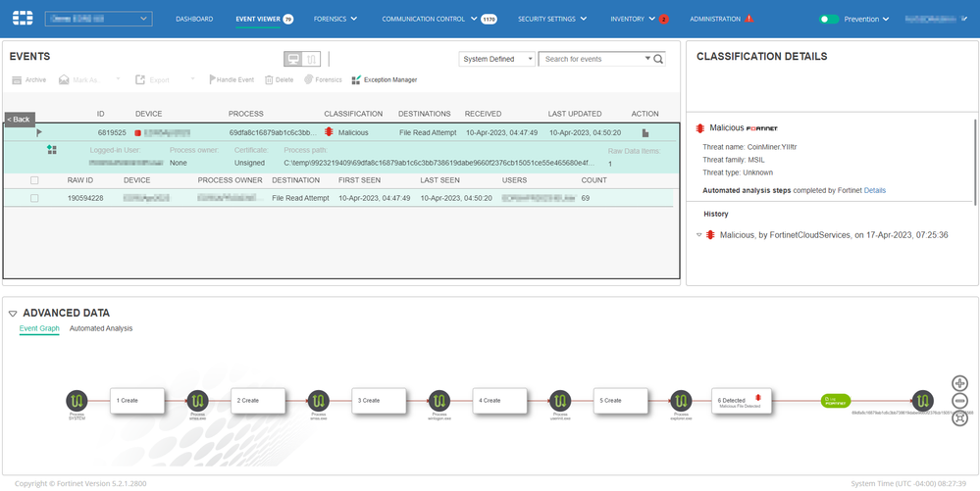
Task: Switch to device view icon in Events
Action: pos(292,59)
